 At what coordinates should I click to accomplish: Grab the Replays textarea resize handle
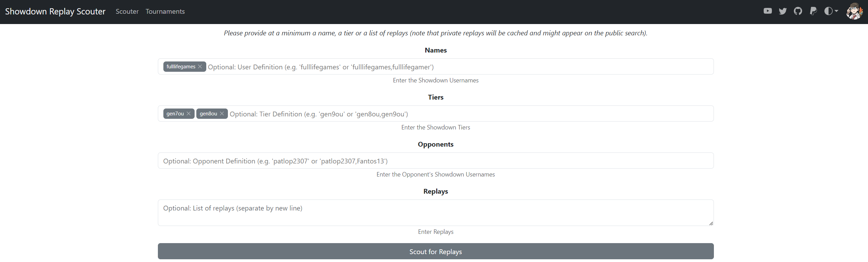[x=711, y=223]
